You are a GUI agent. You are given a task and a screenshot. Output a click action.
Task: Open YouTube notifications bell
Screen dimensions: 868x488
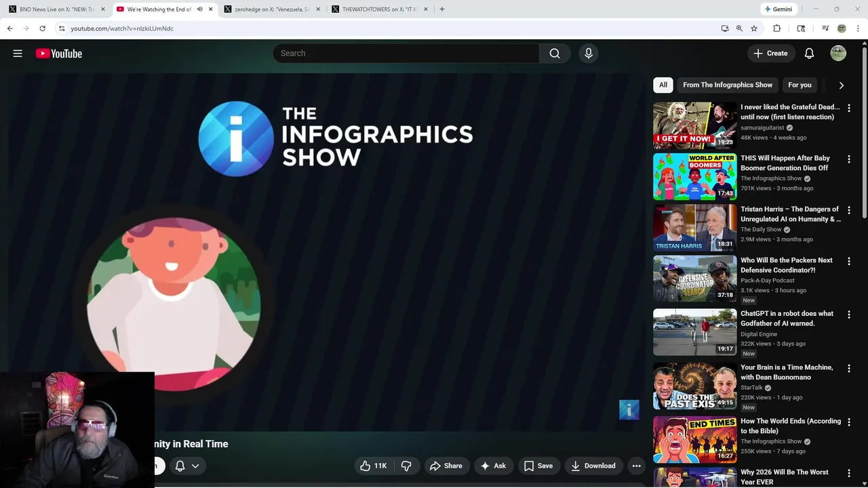click(809, 54)
